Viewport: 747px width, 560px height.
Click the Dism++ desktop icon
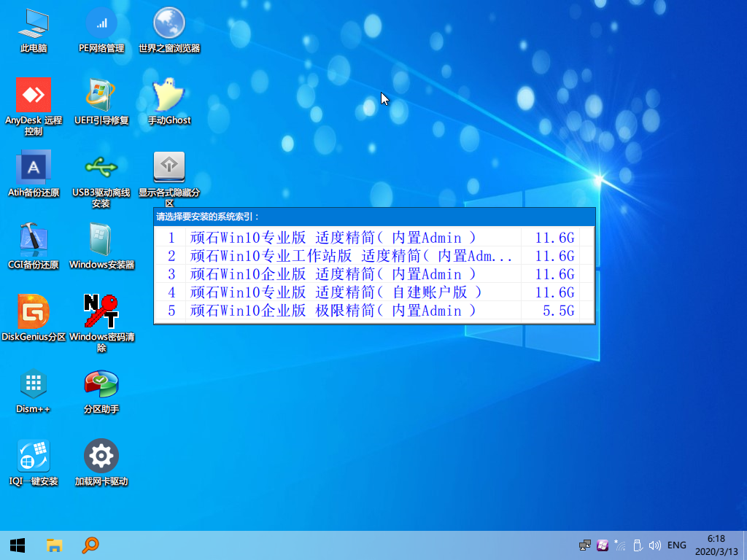pyautogui.click(x=34, y=384)
